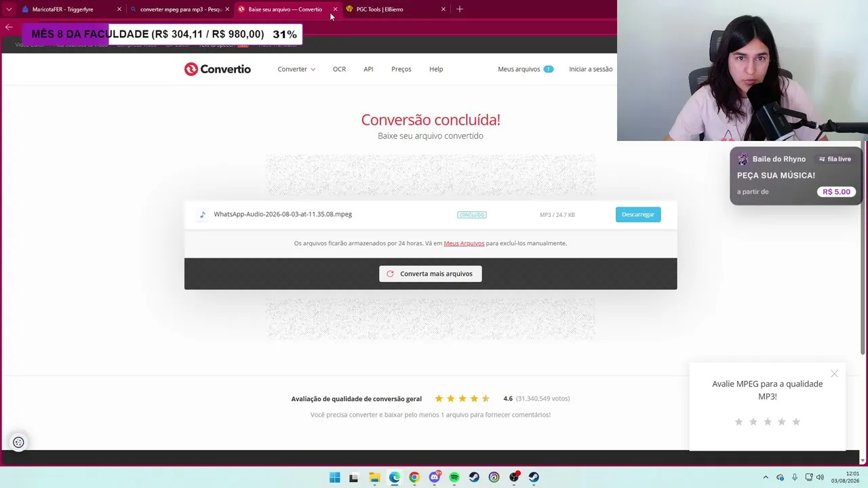Screen dimensions: 868x488
Task: Click the microphone tray icon
Action: 795,477
